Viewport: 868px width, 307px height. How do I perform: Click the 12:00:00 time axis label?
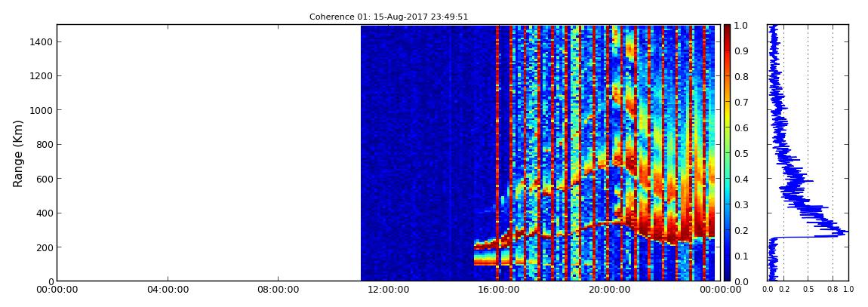(387, 290)
